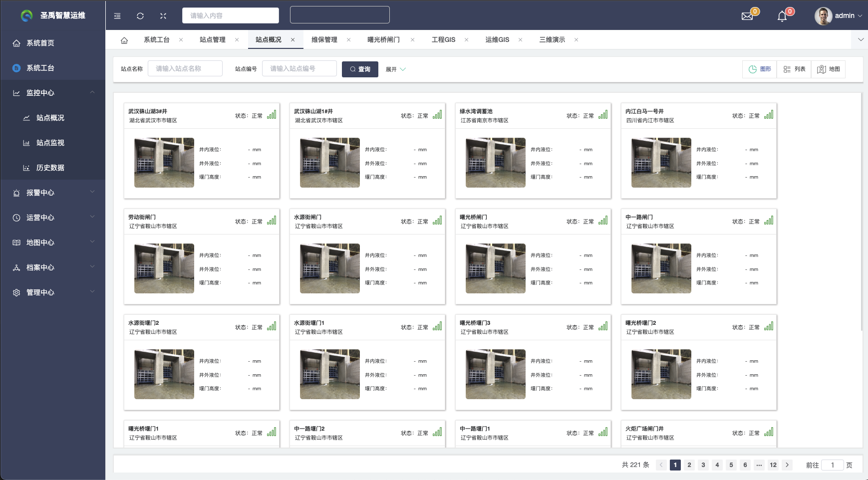Open the tab overflow dropdown arrow
Viewport: 868px width, 480px height.
coord(861,40)
